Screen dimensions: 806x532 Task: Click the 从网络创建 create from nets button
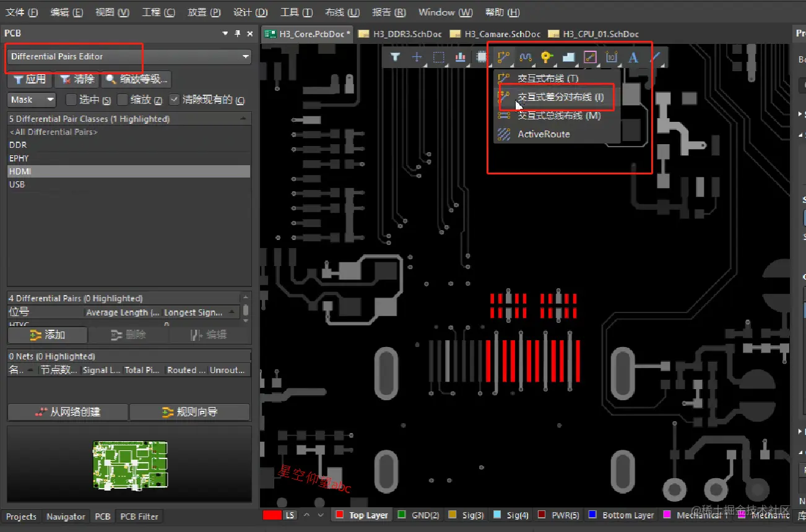point(67,412)
